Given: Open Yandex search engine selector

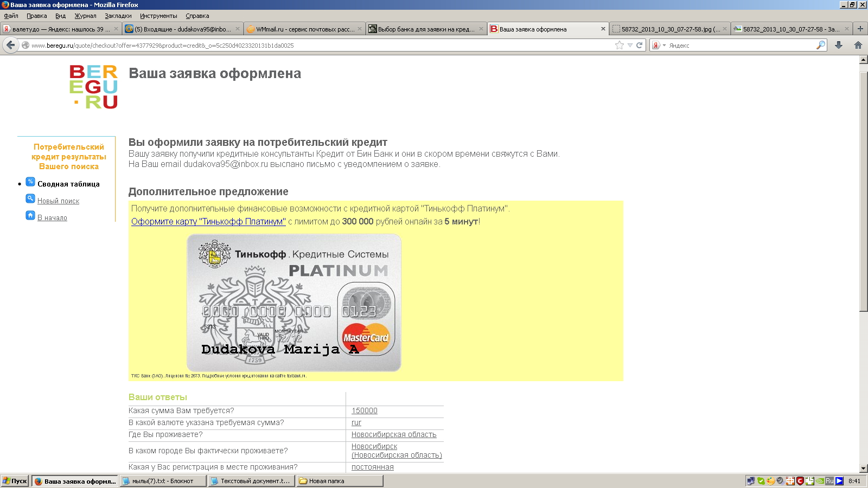Looking at the screenshot, I should click(x=658, y=46).
